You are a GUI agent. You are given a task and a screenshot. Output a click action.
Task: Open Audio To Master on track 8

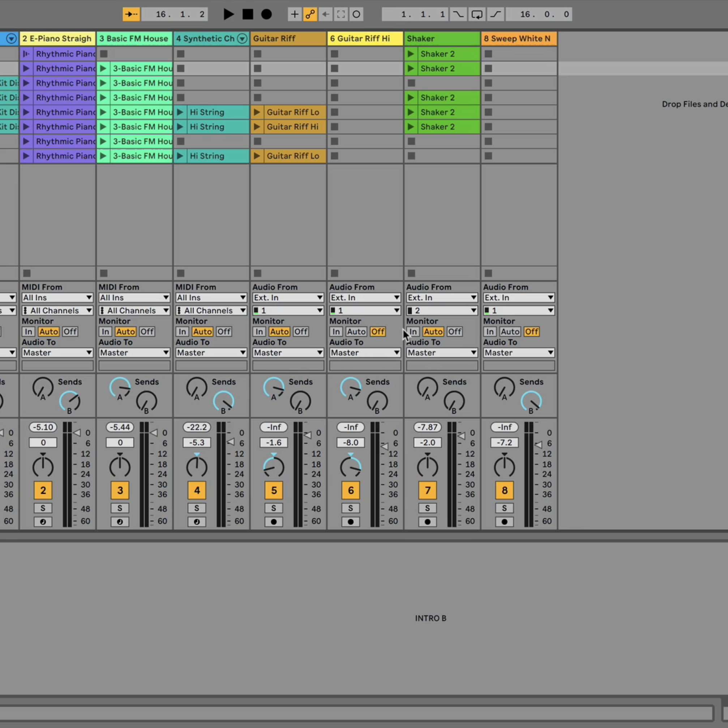pyautogui.click(x=518, y=353)
